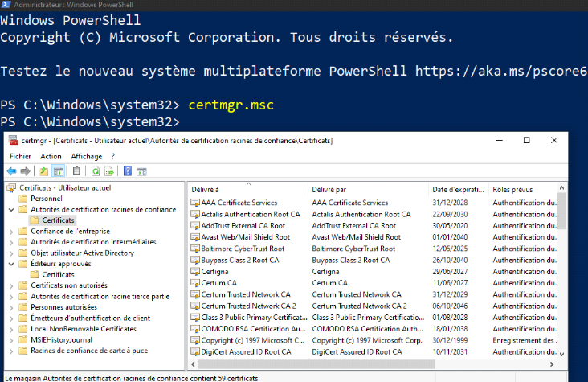Click the Up one level toolbar icon
This screenshot has height=382, width=588.
pyautogui.click(x=43, y=171)
